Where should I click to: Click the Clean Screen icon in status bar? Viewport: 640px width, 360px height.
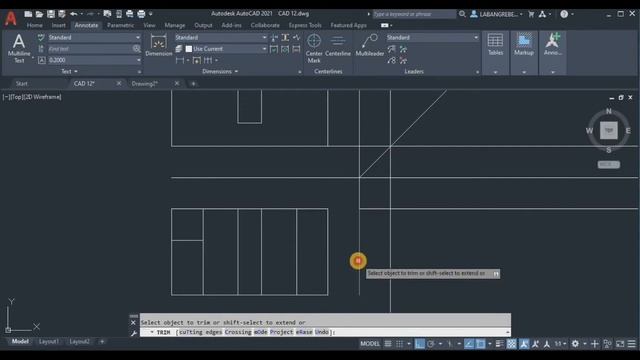pyautogui.click(x=620, y=344)
